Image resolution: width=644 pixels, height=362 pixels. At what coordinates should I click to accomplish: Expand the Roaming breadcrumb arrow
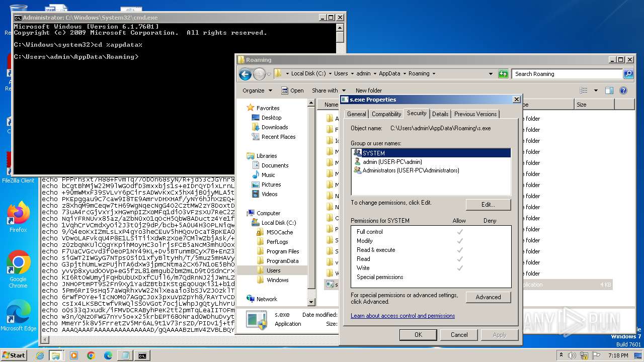pos(433,74)
